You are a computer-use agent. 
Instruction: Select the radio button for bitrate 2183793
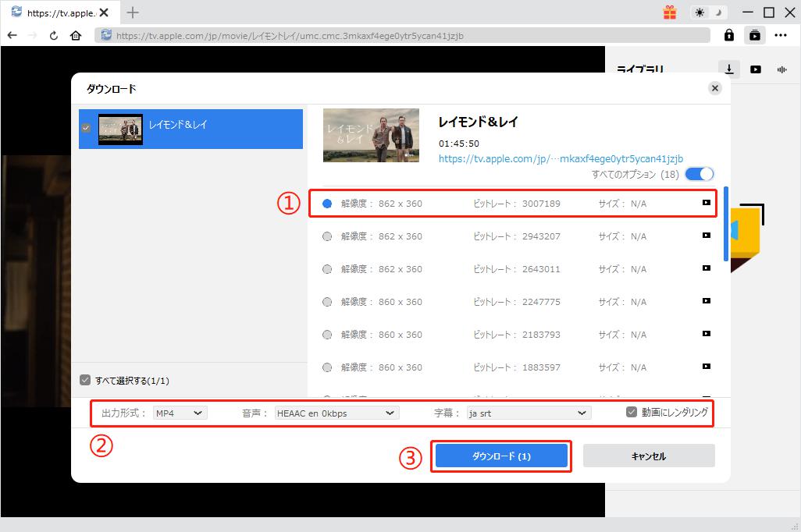point(327,335)
